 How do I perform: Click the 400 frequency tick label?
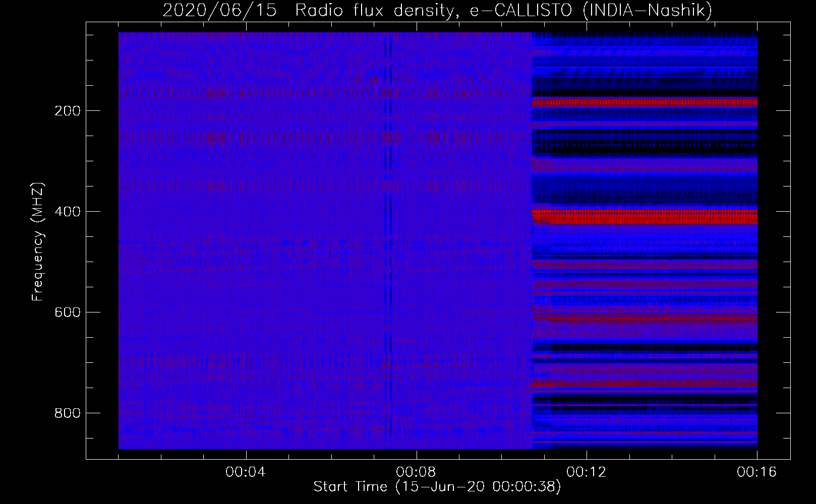[68, 212]
